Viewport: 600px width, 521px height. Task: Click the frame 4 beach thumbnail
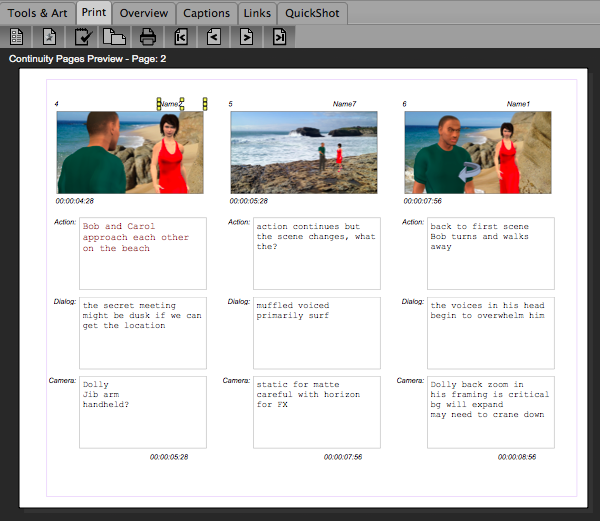[130, 152]
